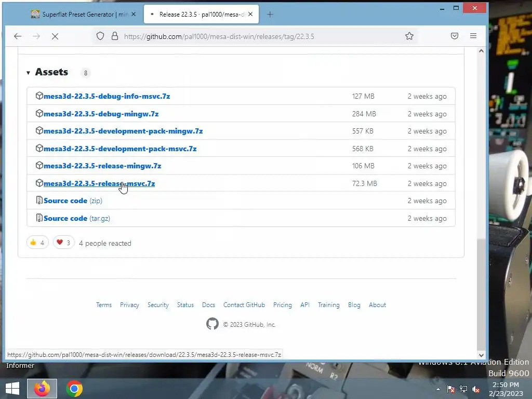
Task: Open a new browser tab
Action: click(270, 14)
